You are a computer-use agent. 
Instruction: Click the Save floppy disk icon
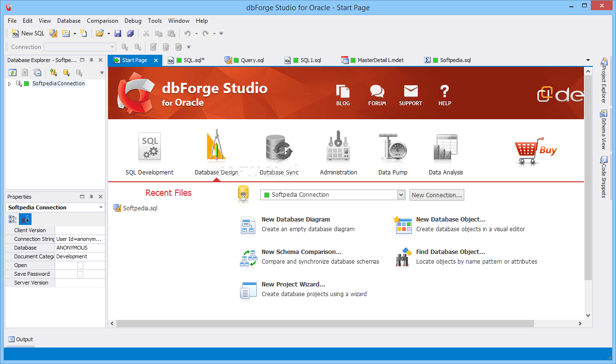(118, 33)
